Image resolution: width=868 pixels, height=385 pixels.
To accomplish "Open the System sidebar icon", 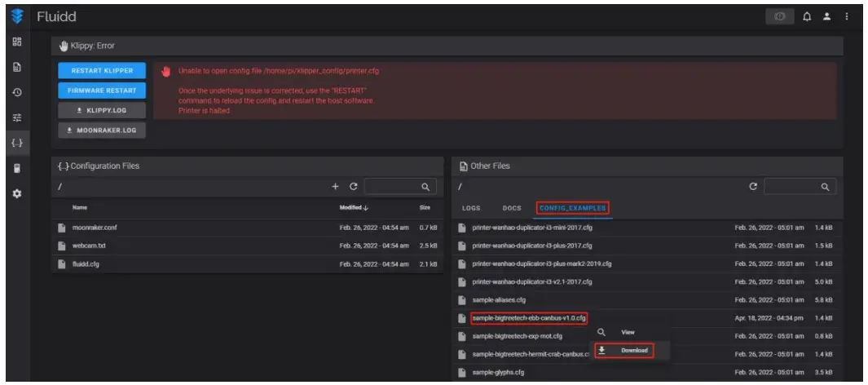I will click(17, 168).
